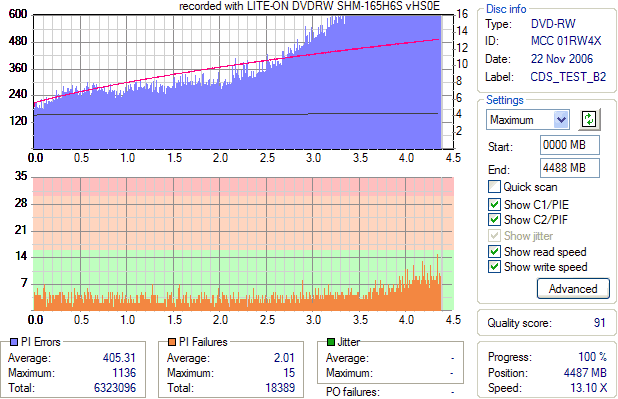Select the disc ID MCC 01RW4X
Viewport: 618px width, 399px height.
pyautogui.click(x=566, y=41)
